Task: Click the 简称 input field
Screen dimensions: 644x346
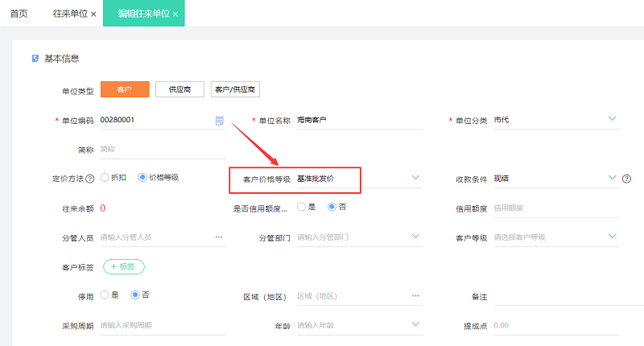Action: [161, 149]
